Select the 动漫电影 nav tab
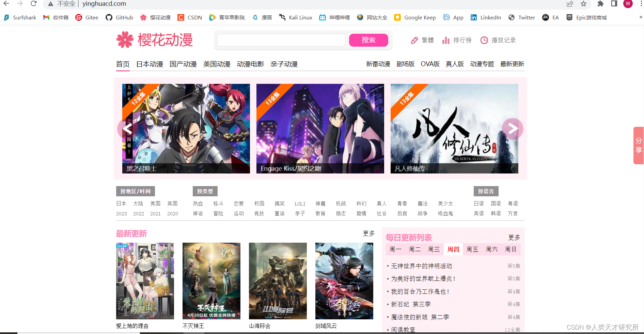The height and width of the screenshot is (334, 644). coord(251,64)
